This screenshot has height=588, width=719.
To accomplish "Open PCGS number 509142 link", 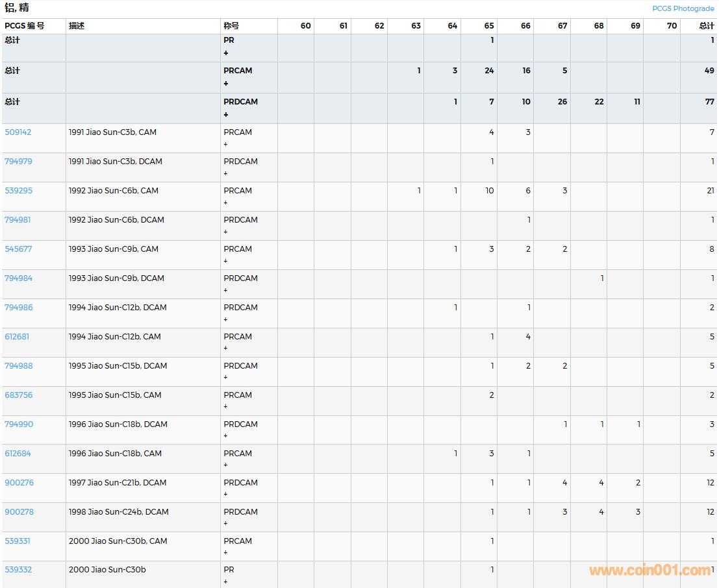I will click(x=18, y=132).
